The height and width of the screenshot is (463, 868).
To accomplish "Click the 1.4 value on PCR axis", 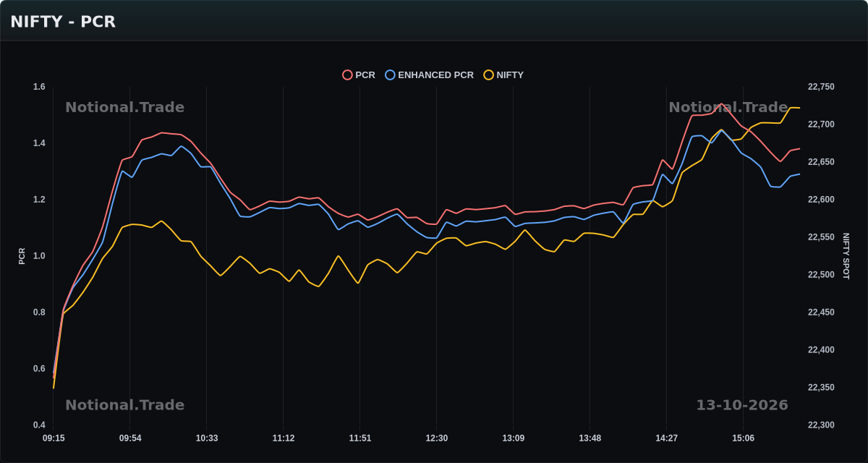I will pyautogui.click(x=39, y=143).
